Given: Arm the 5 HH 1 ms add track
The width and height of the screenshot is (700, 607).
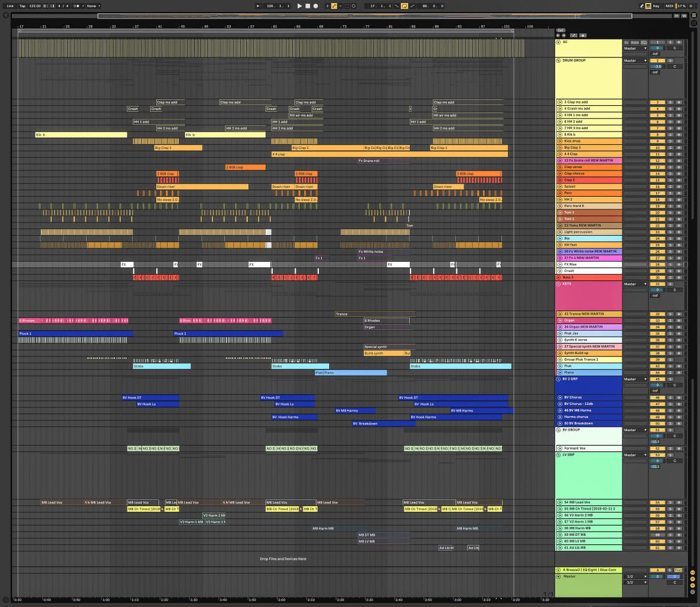Looking at the screenshot, I should (x=679, y=115).
